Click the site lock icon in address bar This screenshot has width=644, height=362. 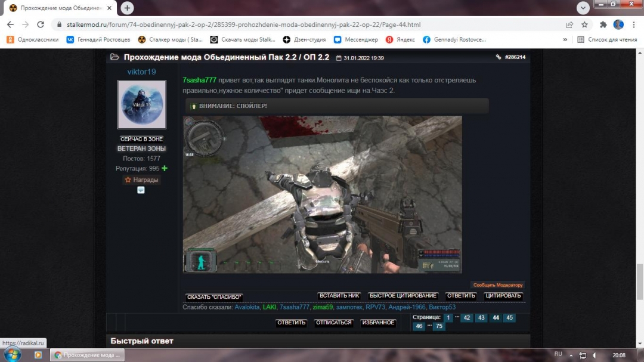tap(59, 24)
